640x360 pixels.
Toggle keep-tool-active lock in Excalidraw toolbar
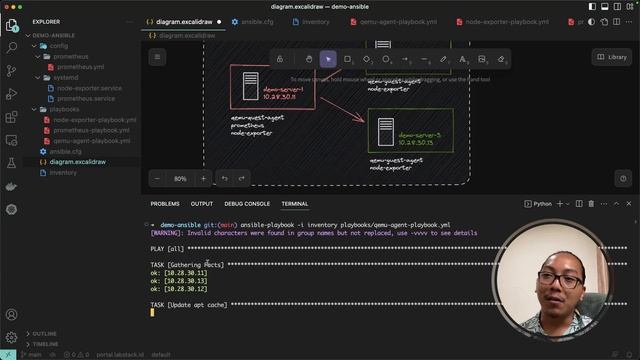280,59
